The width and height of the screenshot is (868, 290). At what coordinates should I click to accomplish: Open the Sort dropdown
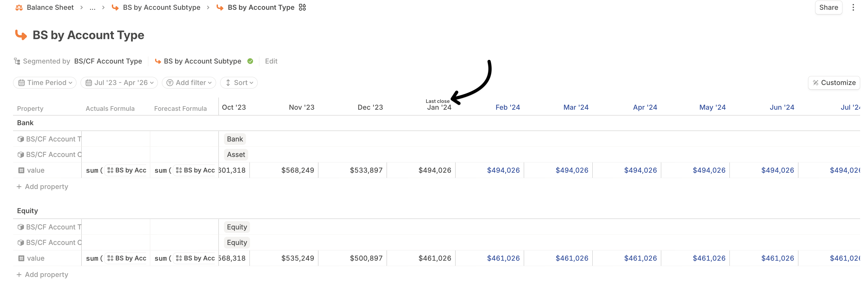click(x=239, y=83)
